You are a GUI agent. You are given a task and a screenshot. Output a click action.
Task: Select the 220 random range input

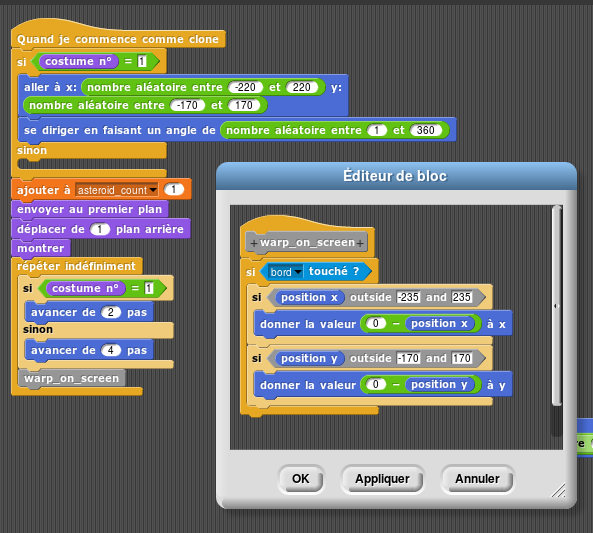click(301, 87)
